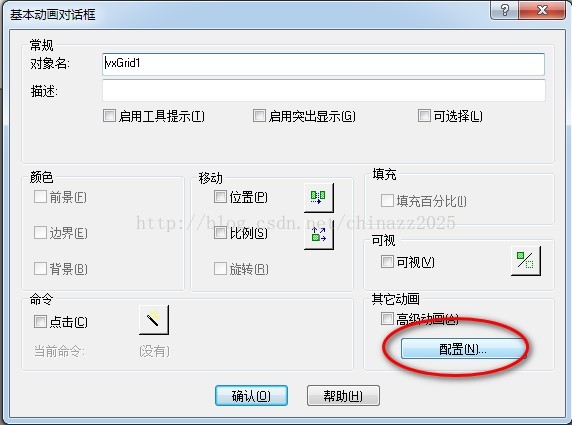The height and width of the screenshot is (425, 572).
Task: Launch the command click wizard wand icon
Action: pyautogui.click(x=154, y=320)
